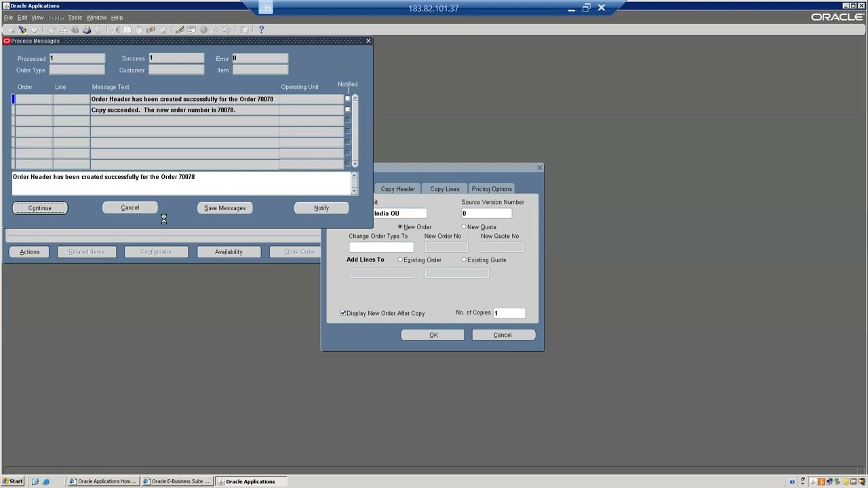Toggle Notified checkbox for Copy succeeded message
Viewport: 868px width, 488px height.
[348, 110]
